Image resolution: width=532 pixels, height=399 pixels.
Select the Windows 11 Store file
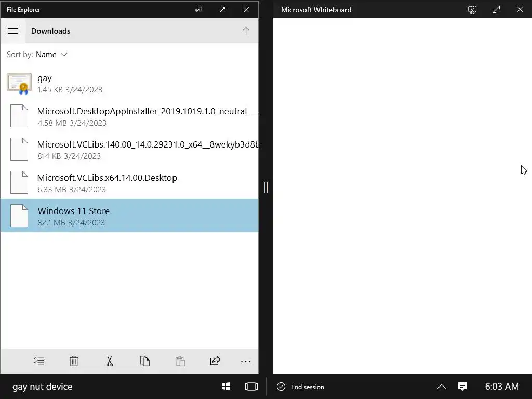click(129, 216)
